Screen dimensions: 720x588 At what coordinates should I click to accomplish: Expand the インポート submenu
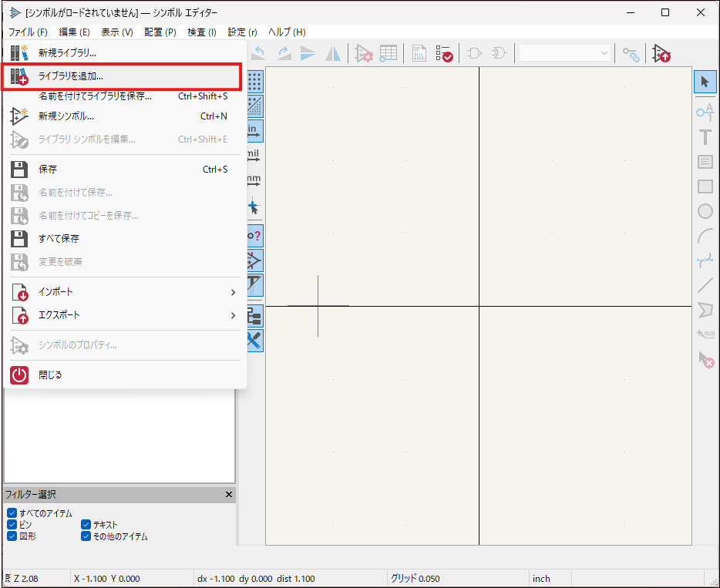(x=123, y=293)
